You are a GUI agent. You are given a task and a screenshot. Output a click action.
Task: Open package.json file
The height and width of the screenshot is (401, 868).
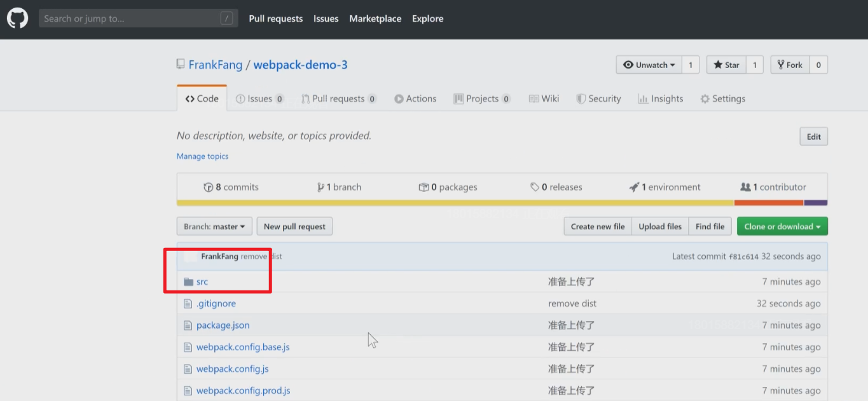click(x=223, y=325)
